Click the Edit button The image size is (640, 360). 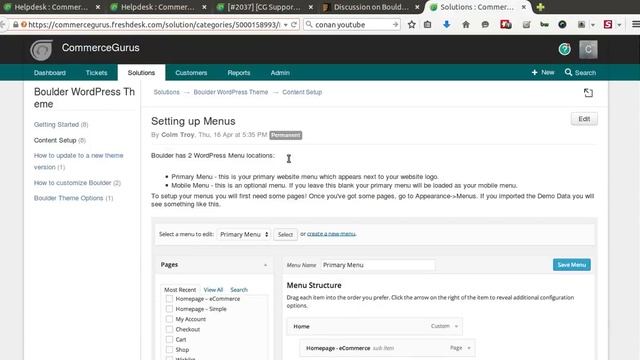[584, 119]
